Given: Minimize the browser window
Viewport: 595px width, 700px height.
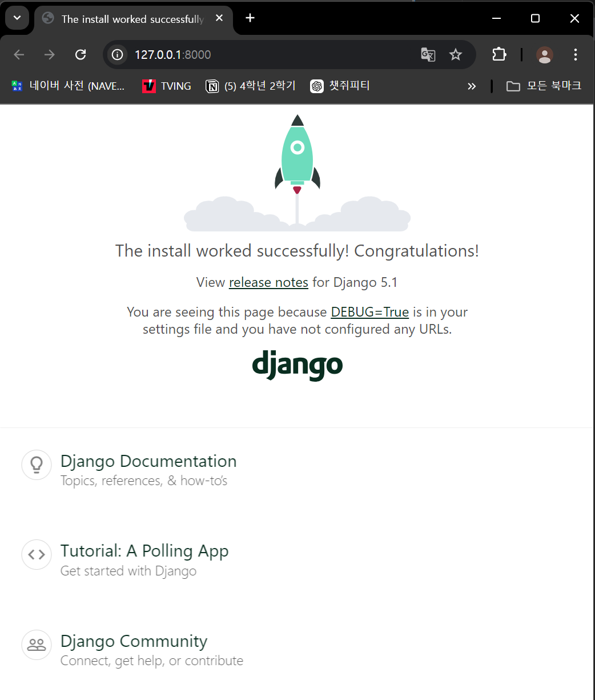Looking at the screenshot, I should coord(497,18).
